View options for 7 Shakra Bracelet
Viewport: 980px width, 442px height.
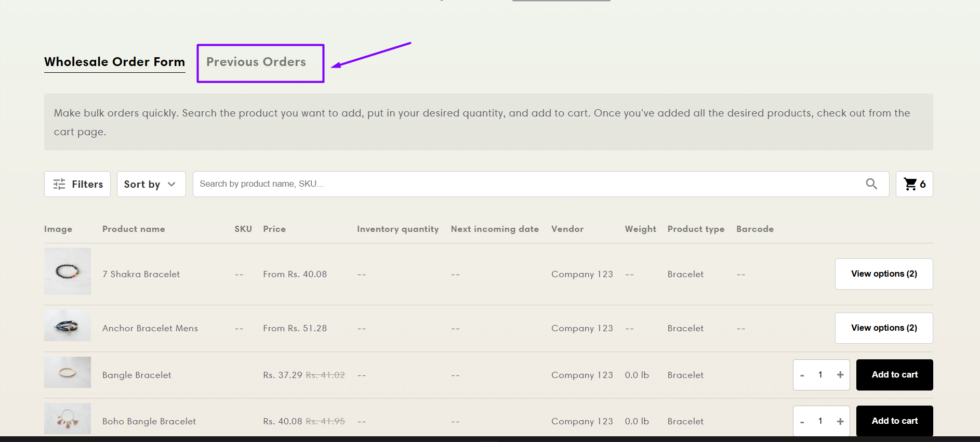883,274
